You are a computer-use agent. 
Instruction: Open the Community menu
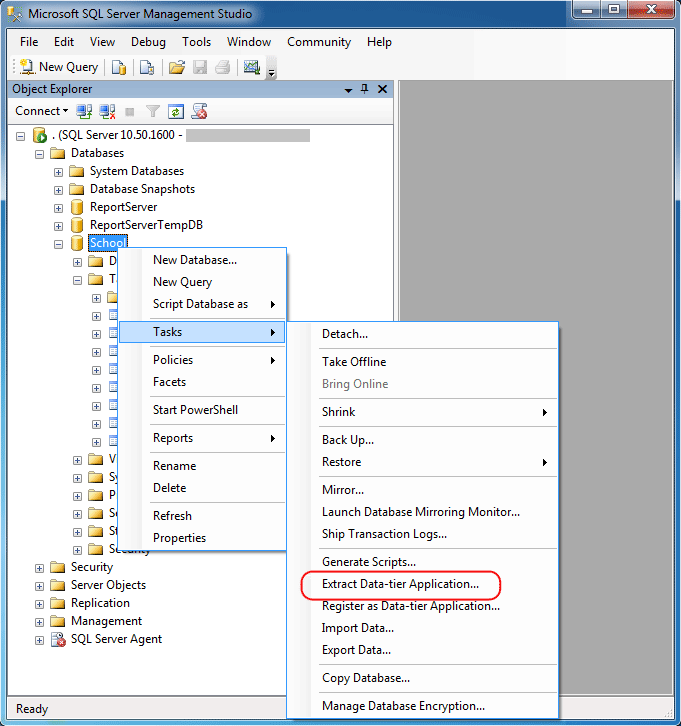pyautogui.click(x=319, y=42)
